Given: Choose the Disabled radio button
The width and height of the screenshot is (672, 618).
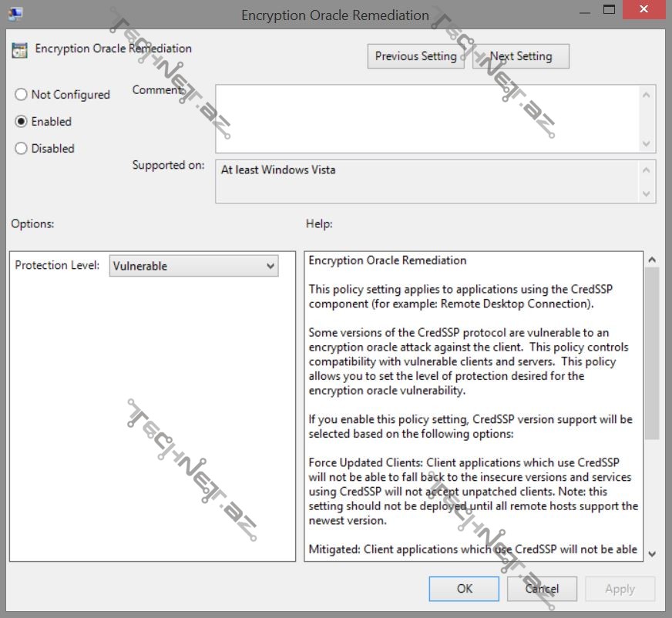Looking at the screenshot, I should tap(22, 149).
